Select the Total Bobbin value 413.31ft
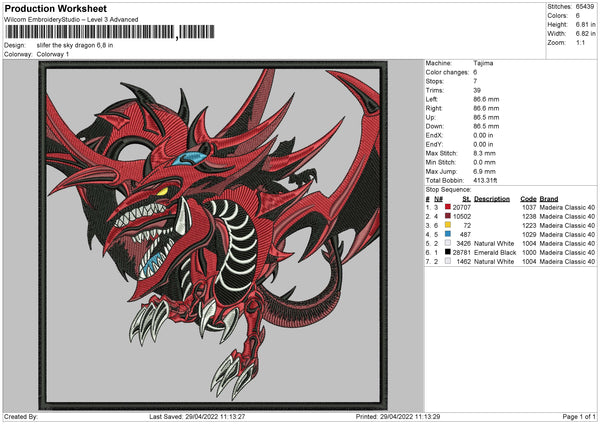 pos(485,180)
